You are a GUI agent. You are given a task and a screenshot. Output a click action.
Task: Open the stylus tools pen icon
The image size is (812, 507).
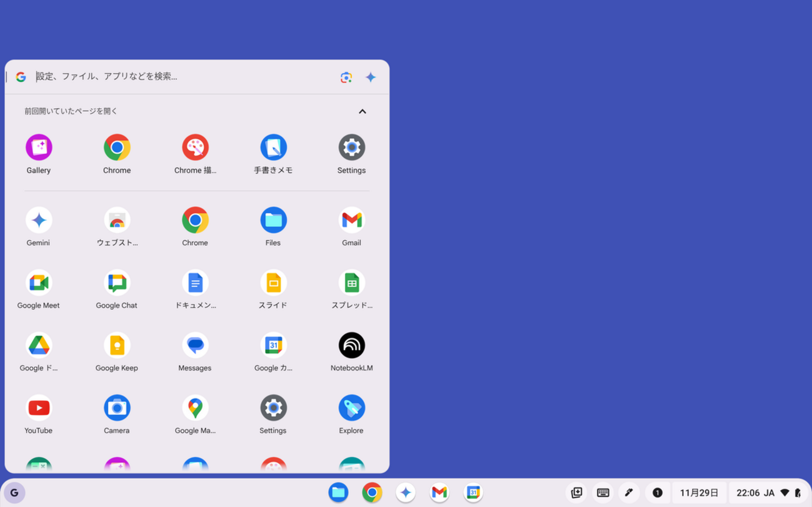tap(629, 493)
